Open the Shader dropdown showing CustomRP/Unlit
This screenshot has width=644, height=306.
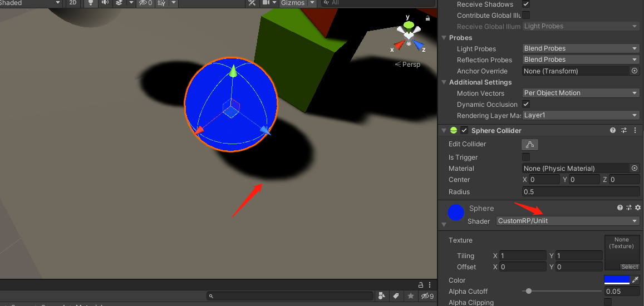tap(567, 221)
